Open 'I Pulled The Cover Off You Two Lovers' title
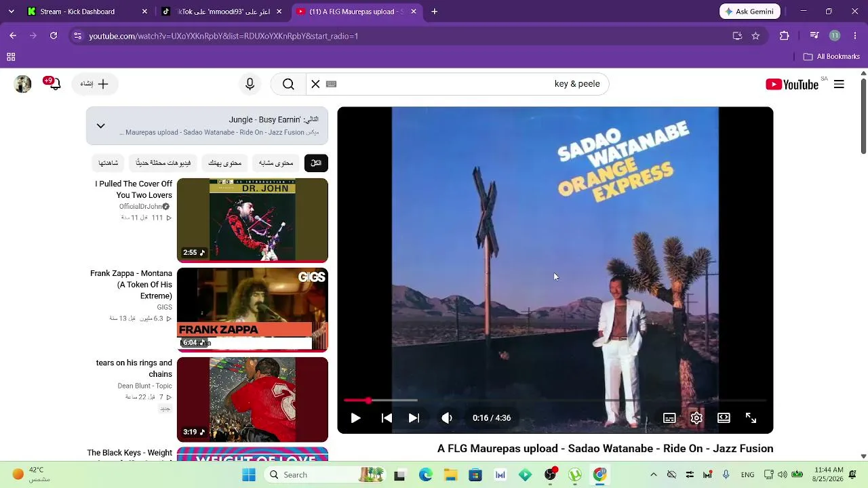 134,190
